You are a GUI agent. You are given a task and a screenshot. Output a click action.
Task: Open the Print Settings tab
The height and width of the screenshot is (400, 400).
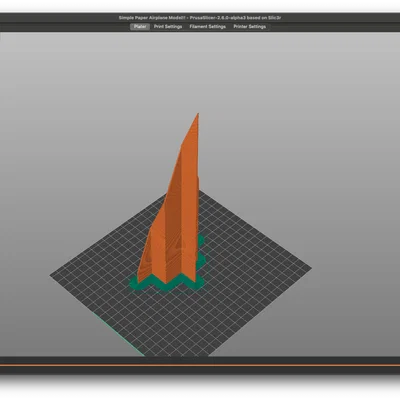(x=168, y=27)
